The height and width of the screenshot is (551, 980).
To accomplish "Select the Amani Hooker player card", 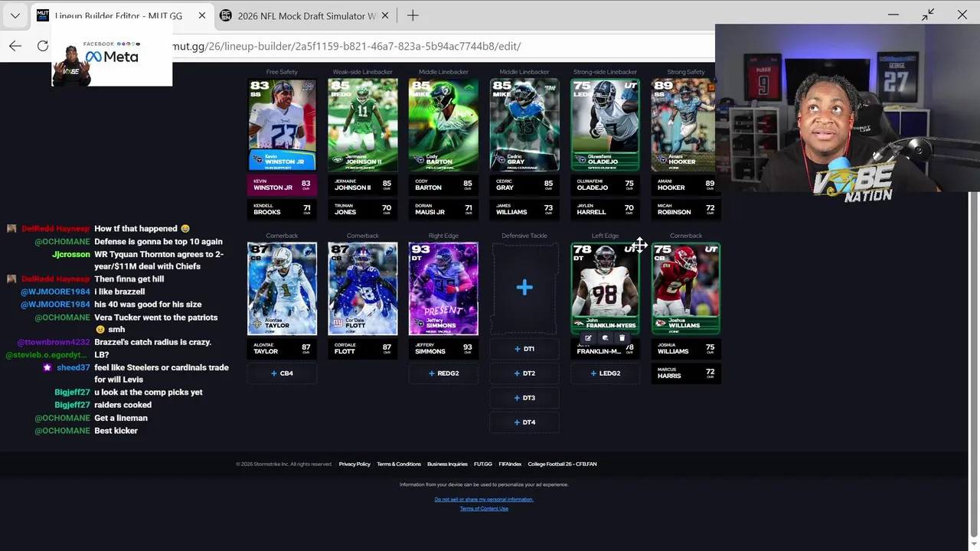I will [684, 125].
